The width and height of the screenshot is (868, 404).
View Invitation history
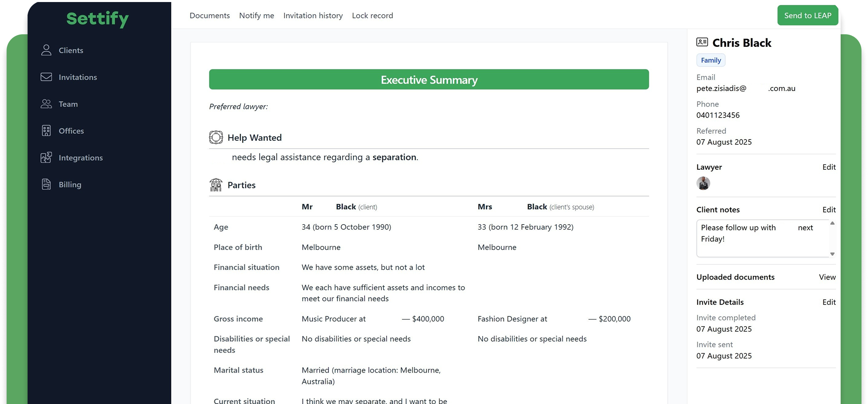pyautogui.click(x=313, y=15)
